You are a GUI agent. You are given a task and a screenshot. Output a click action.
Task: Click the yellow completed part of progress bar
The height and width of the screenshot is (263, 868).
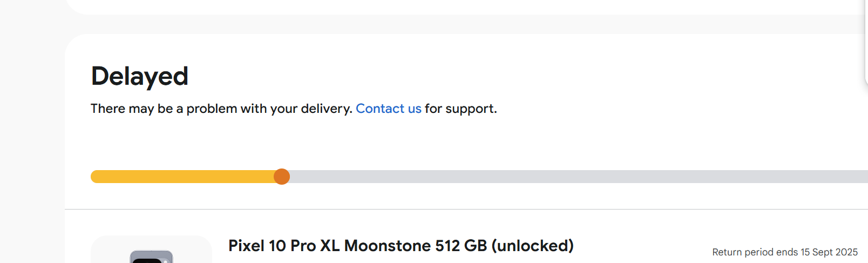click(x=184, y=177)
